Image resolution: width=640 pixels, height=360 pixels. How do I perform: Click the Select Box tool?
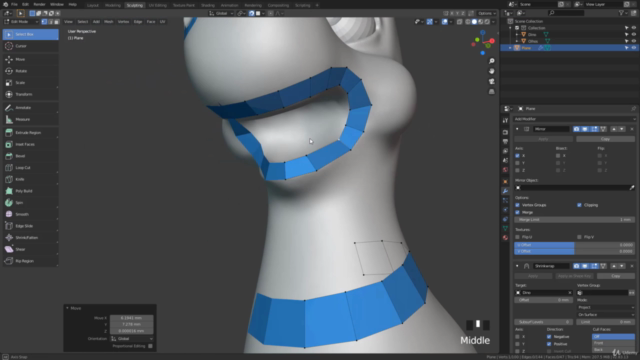click(31, 34)
